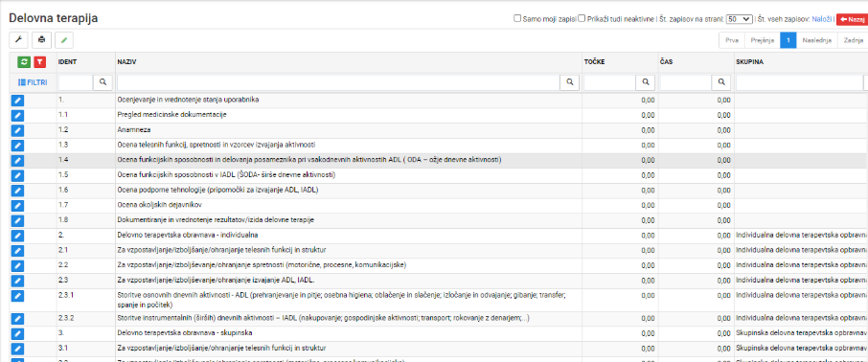Screen dimensions: 868x362
Task: Edit row 3. Delovno terapevtska obravnava skupinska
Action: (x=17, y=334)
